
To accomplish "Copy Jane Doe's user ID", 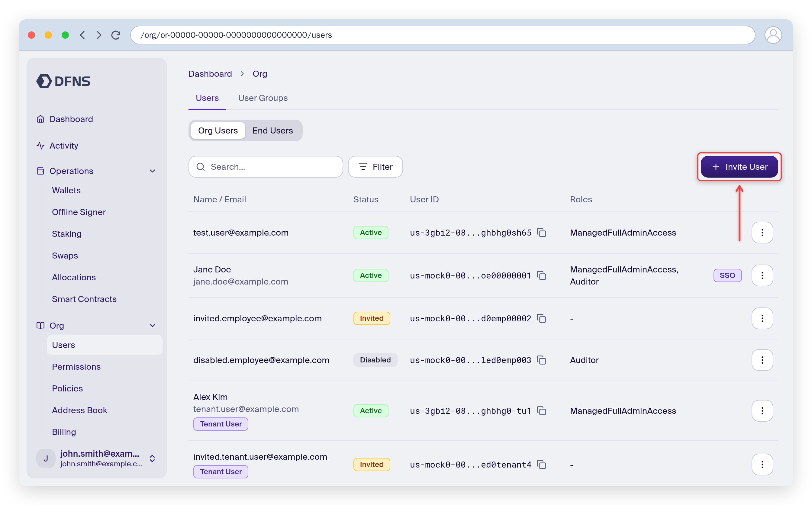I will pyautogui.click(x=541, y=275).
